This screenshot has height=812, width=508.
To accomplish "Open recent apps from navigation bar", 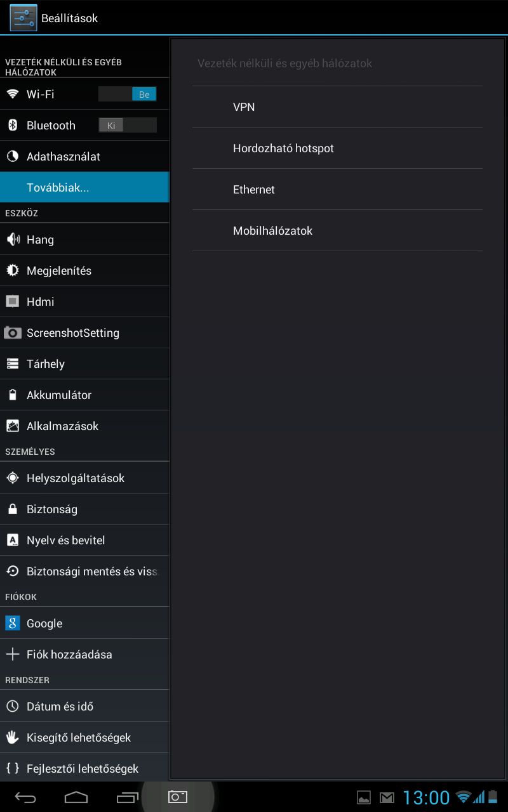I will coord(127,797).
